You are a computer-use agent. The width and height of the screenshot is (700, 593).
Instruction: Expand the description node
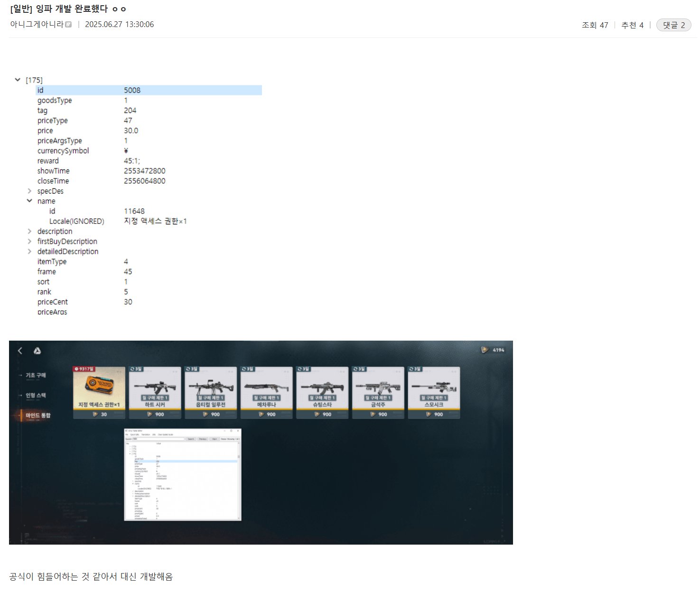[29, 232]
